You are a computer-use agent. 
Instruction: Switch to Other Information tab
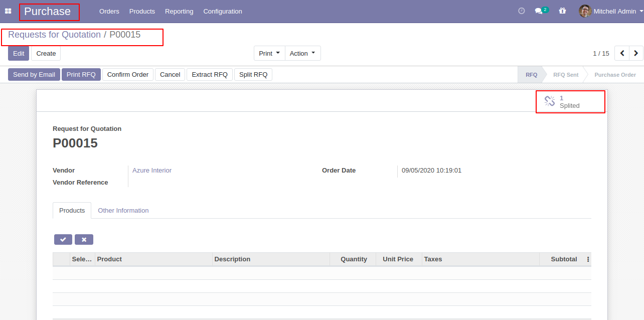coord(123,211)
